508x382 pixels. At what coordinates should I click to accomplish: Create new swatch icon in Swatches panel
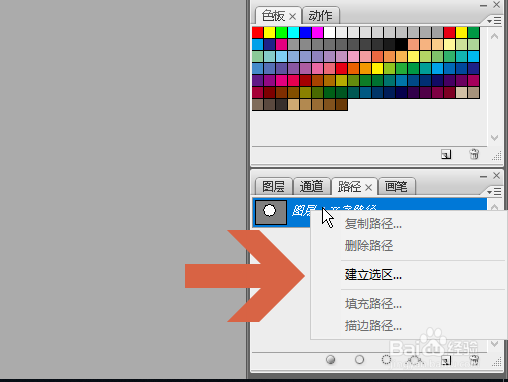click(446, 154)
